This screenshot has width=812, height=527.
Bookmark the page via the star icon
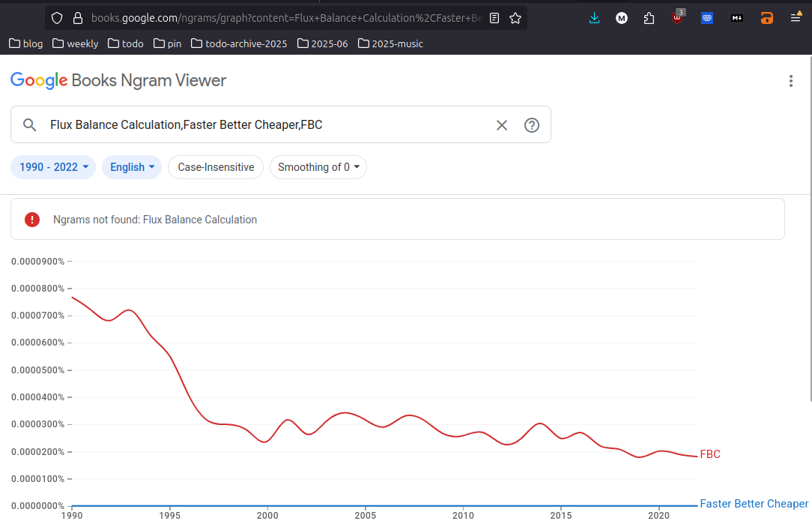[x=515, y=17]
